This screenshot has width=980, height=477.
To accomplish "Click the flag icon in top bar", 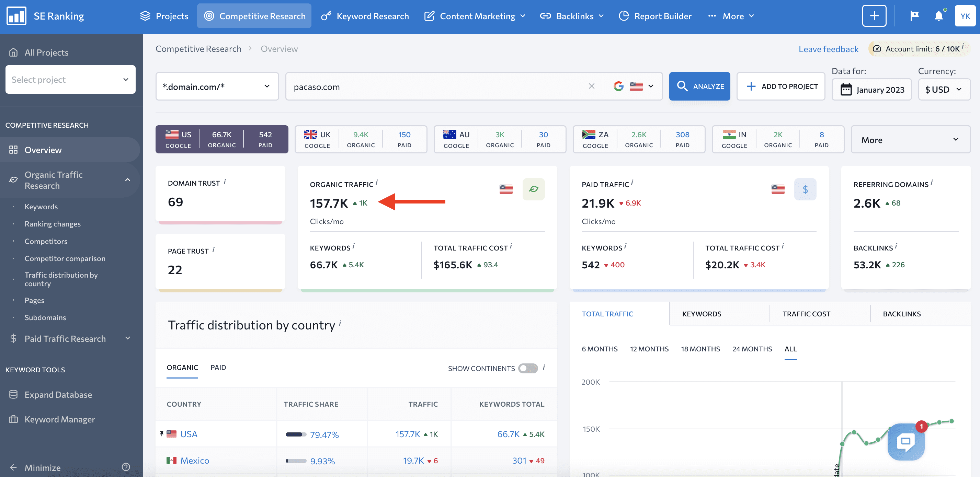I will coord(914,16).
